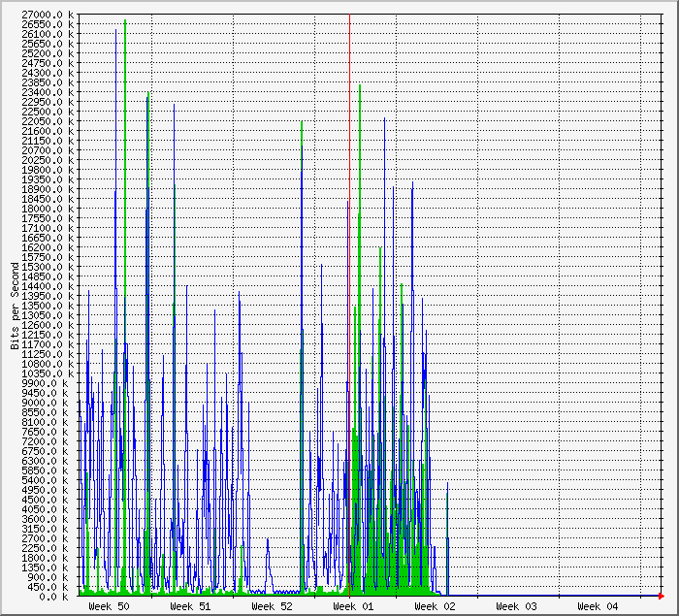Select the "Week 50" axis label
The width and height of the screenshot is (679, 616).
point(109,606)
